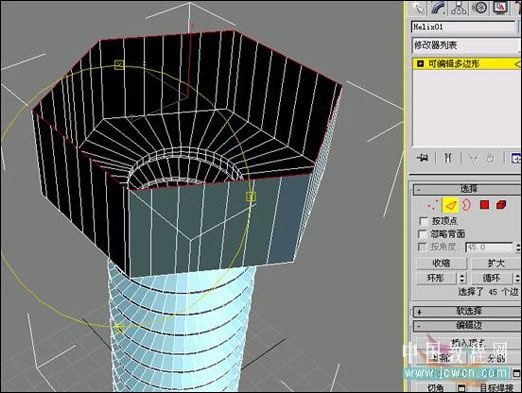The image size is (522, 393).
Task: Toggle Show End Result icon
Action: click(448, 158)
